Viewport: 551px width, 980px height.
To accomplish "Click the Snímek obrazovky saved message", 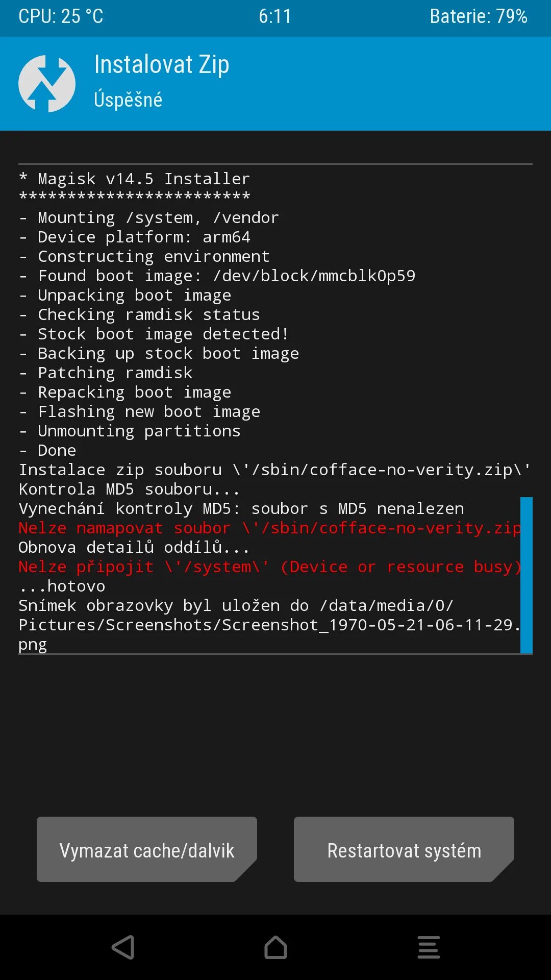I will pyautogui.click(x=269, y=625).
